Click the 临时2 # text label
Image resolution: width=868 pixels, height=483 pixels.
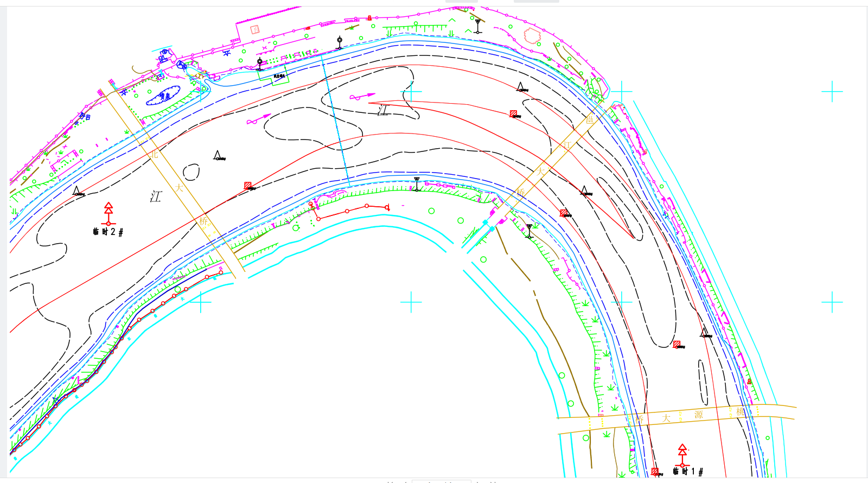pos(108,232)
